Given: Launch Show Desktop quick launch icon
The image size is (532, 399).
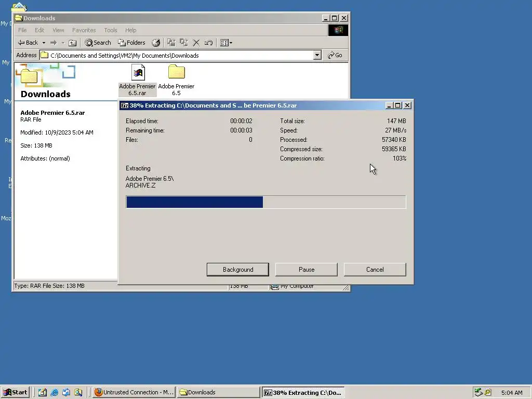Looking at the screenshot, I should click(43, 392).
